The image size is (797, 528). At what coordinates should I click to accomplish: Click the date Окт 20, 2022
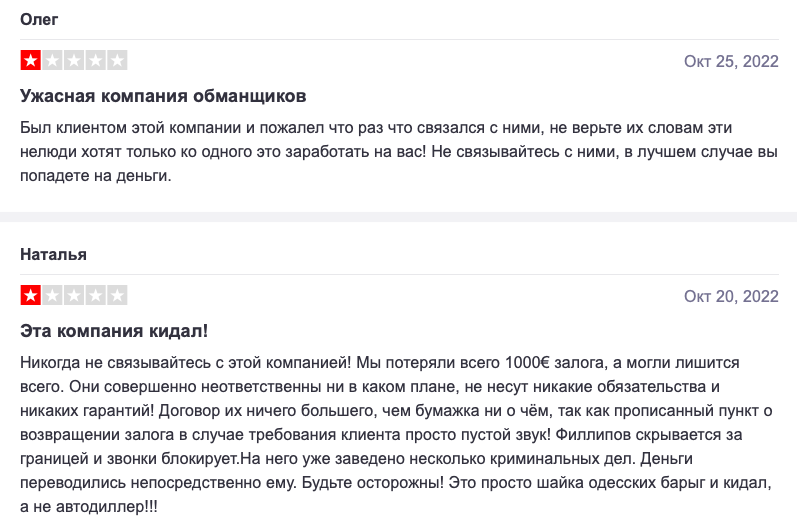[x=731, y=296]
